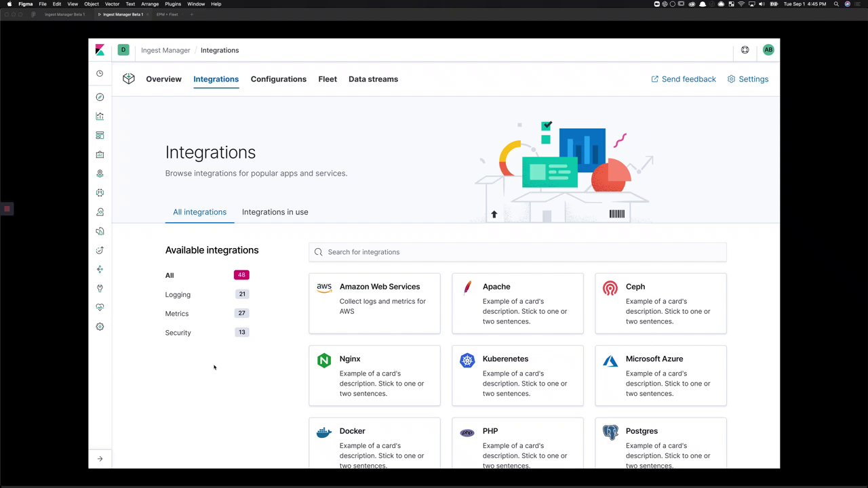Select the All integrations tab
The height and width of the screenshot is (488, 868).
pyautogui.click(x=199, y=212)
